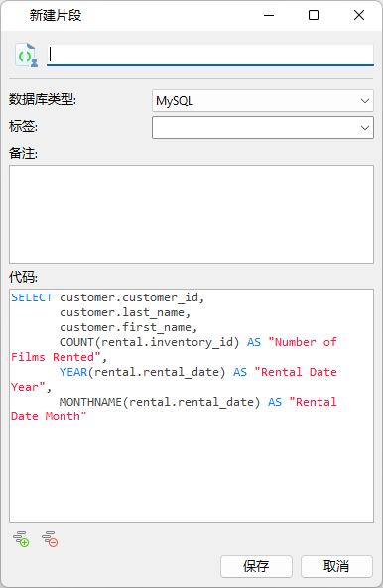Maximize the 新建片段 window
This screenshot has width=383, height=588.
[314, 15]
